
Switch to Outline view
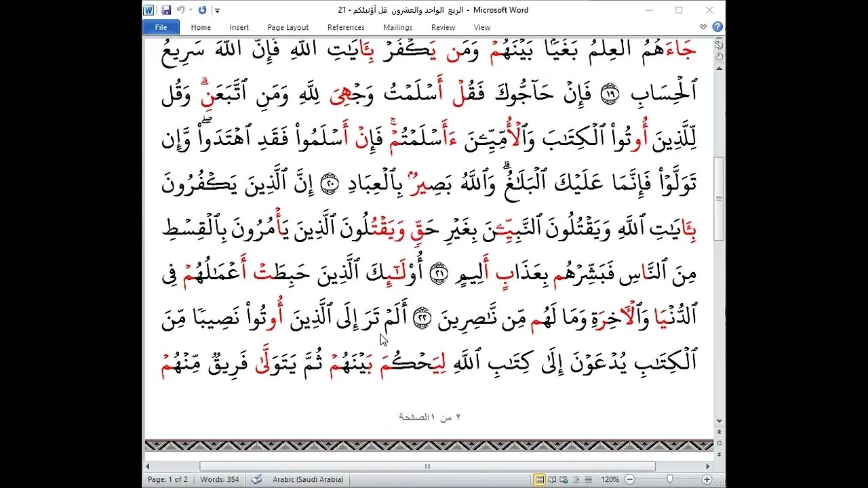pos(574,479)
